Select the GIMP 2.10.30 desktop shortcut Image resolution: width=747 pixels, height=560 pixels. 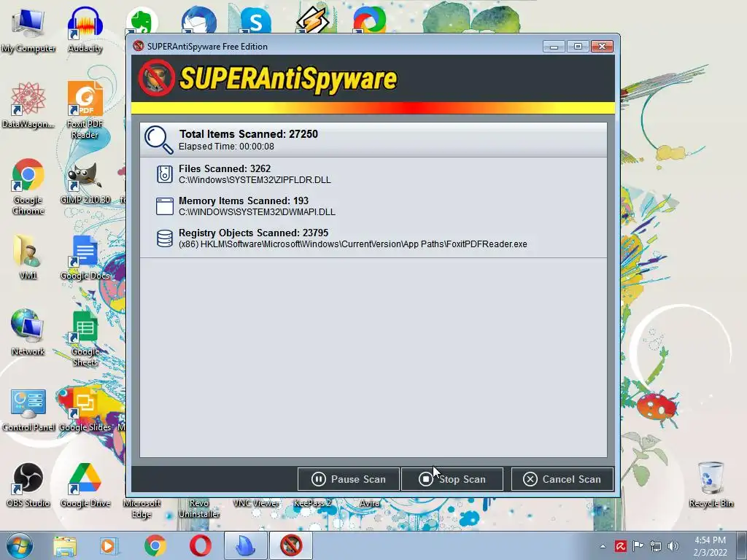(x=85, y=183)
